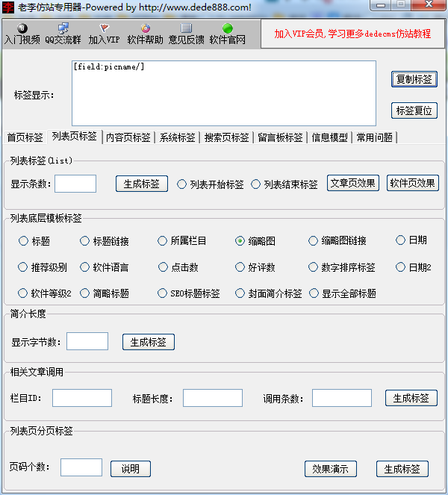
Task: Open the 搜索页标签 tab
Action: coord(227,137)
